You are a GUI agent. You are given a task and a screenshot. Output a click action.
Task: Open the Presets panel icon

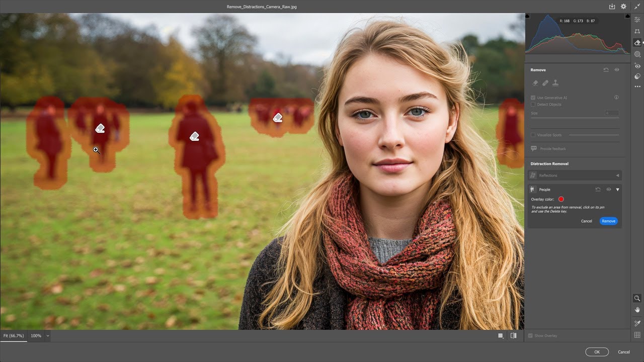pyautogui.click(x=637, y=76)
